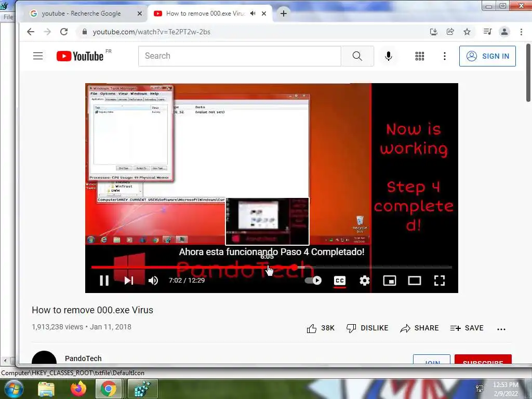This screenshot has width=532, height=399.
Task: Toggle the autoplay switch
Action: coord(313,281)
